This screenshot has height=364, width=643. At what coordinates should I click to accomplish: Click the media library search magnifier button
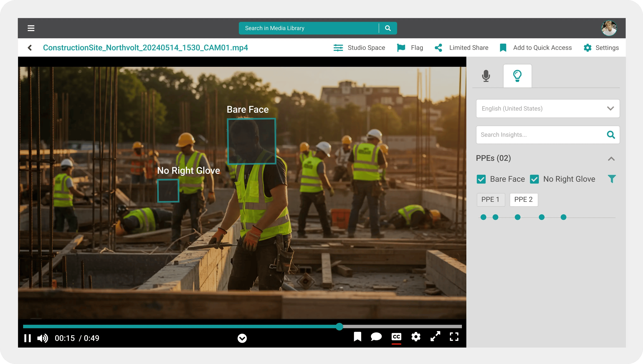pyautogui.click(x=388, y=28)
